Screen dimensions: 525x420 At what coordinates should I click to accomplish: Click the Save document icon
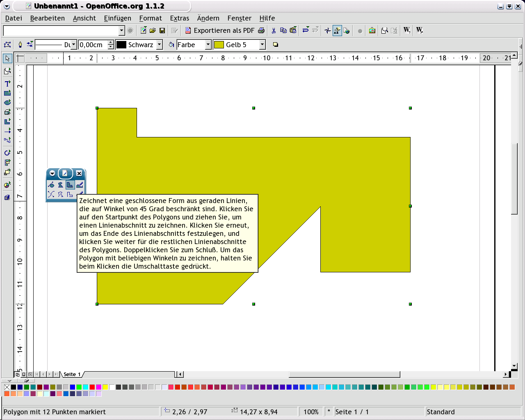click(162, 30)
